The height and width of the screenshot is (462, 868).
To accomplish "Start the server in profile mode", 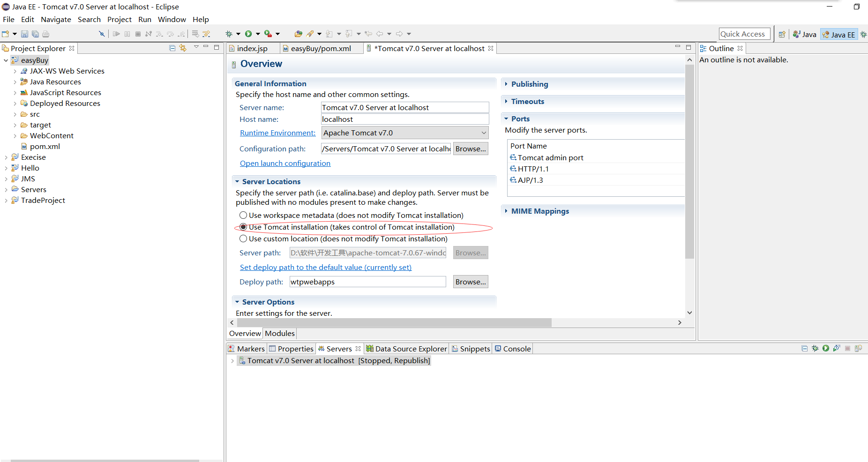I will (837, 348).
